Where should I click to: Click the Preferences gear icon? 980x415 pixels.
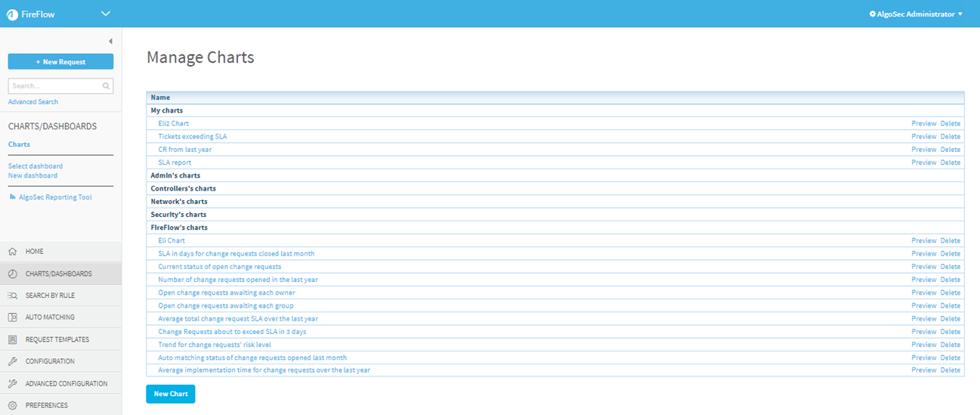click(x=12, y=405)
